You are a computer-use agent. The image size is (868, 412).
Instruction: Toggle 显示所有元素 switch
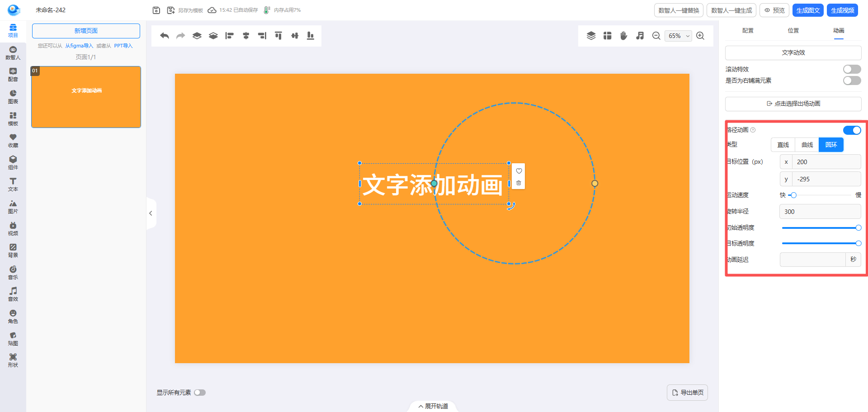click(200, 393)
